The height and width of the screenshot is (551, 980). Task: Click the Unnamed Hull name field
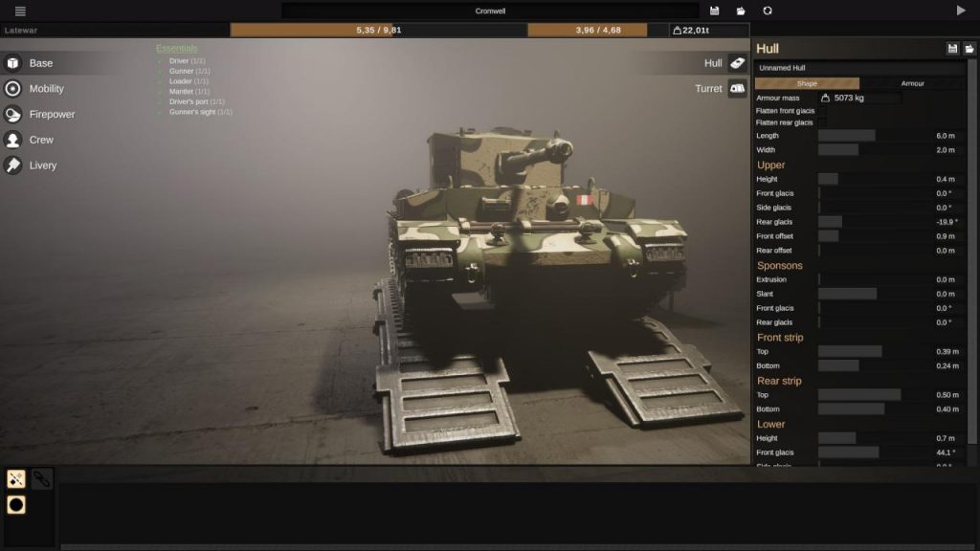click(857, 67)
